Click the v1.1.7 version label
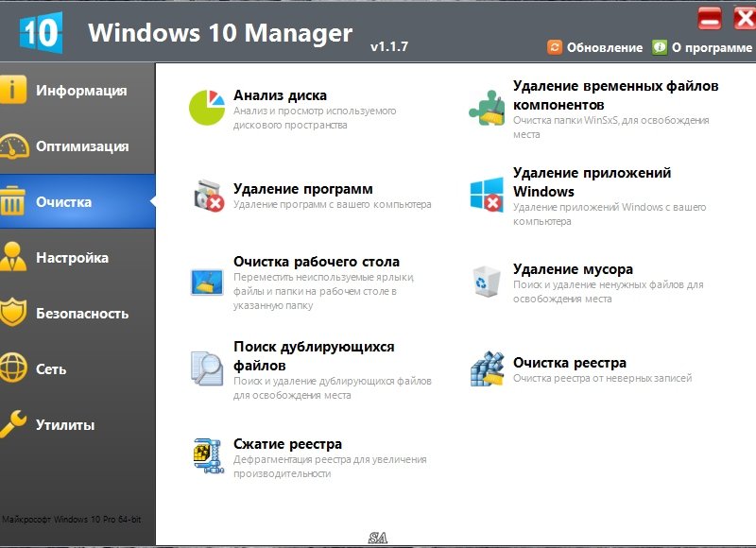This screenshot has width=756, height=548. [389, 46]
